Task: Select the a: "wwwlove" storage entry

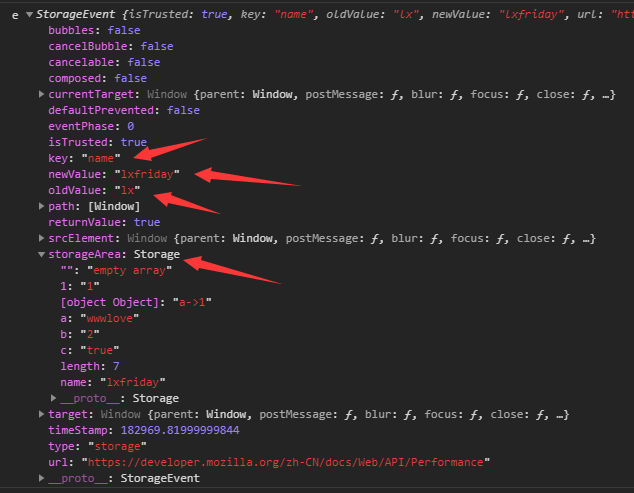Action: pyautogui.click(x=99, y=318)
